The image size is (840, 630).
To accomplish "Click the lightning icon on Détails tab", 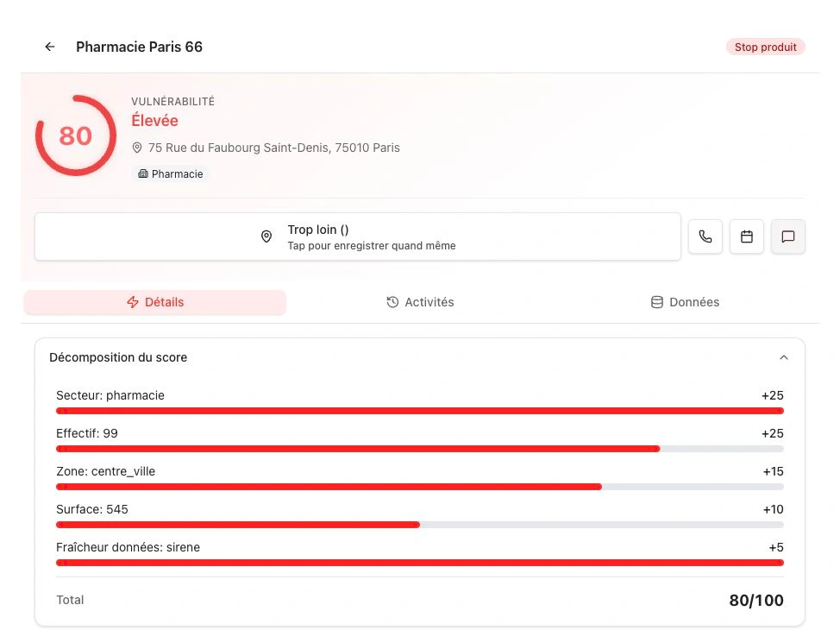I will click(132, 302).
